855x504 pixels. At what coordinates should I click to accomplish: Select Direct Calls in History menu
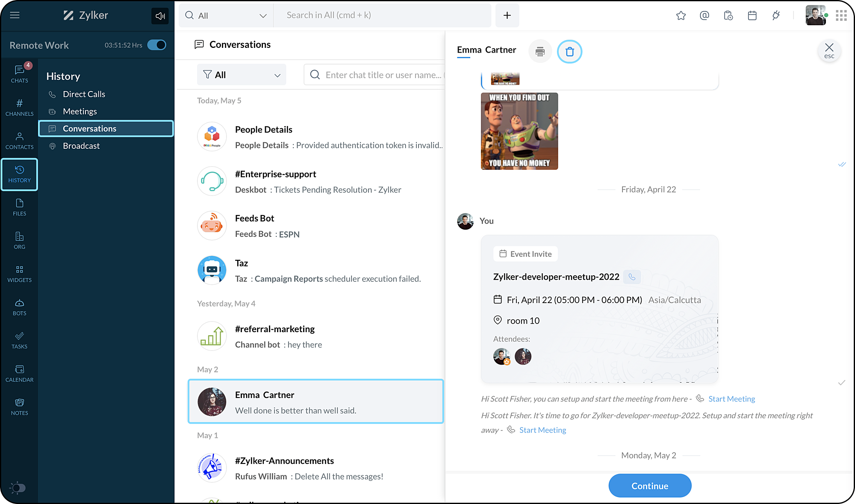84,94
